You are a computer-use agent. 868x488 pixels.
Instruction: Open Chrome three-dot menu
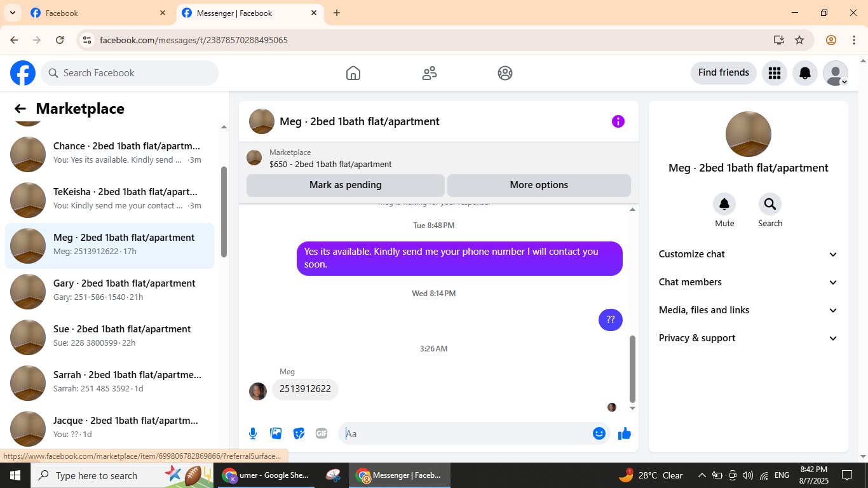(x=854, y=40)
